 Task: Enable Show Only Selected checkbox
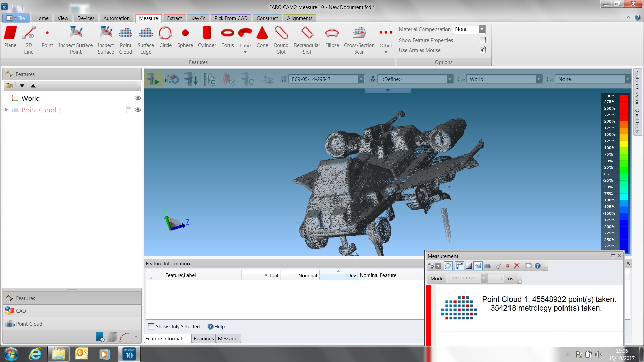151,326
